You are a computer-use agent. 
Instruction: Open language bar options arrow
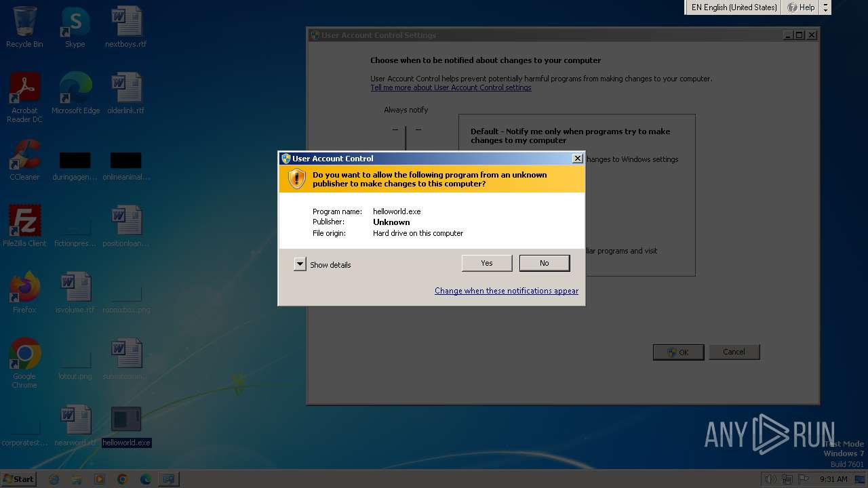[825, 7]
